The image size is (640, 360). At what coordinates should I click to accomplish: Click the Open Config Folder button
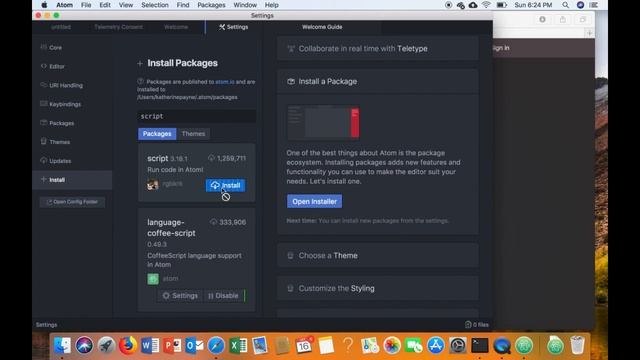point(72,202)
